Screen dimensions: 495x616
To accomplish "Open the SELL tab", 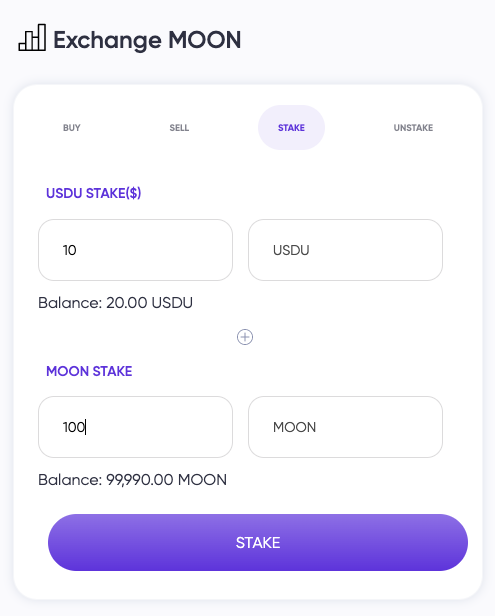I will pos(179,128).
